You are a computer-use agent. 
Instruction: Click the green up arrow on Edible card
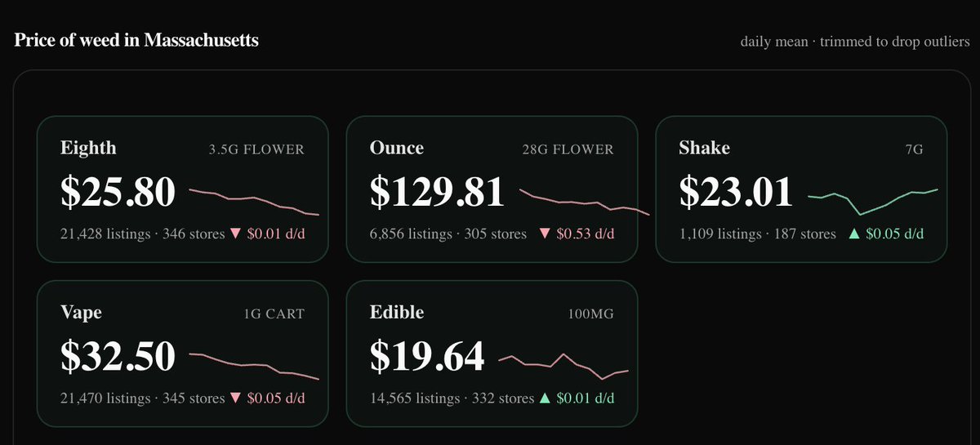click(545, 398)
